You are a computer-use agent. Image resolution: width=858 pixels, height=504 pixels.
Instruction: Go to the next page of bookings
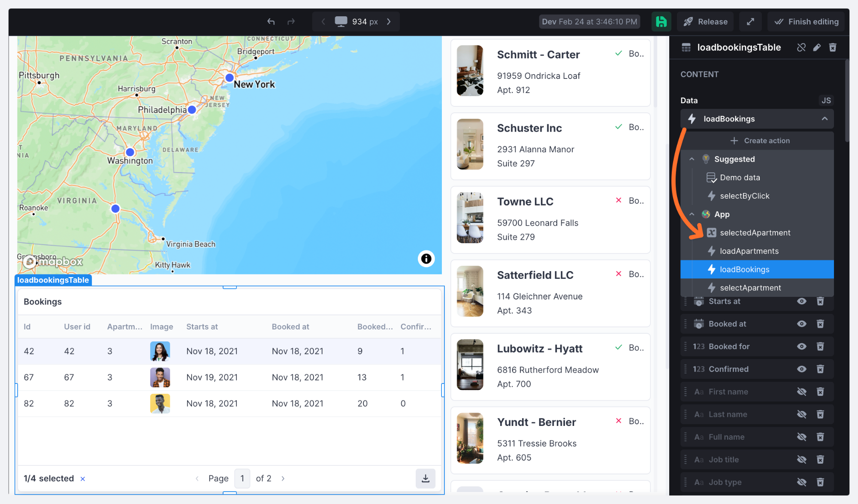pyautogui.click(x=283, y=478)
